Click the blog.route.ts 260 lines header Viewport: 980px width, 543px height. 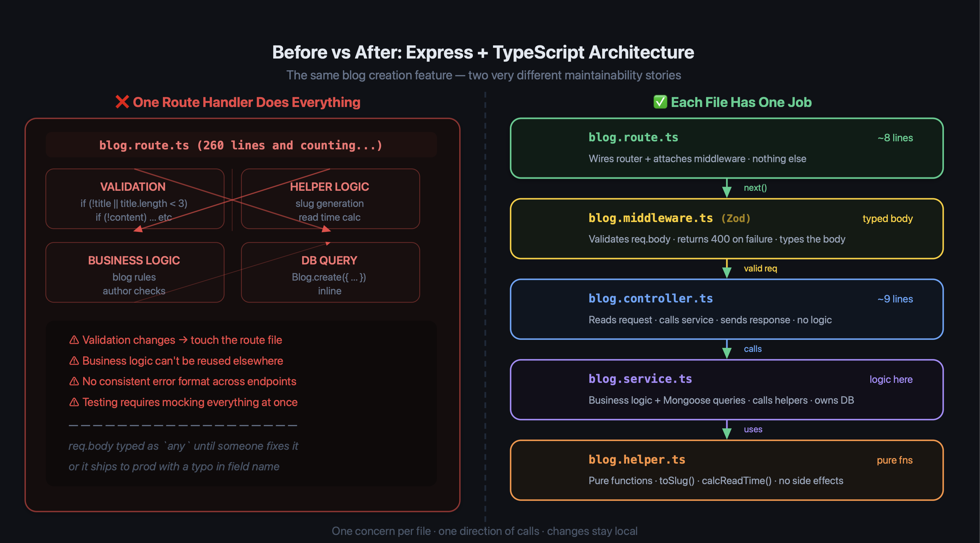point(241,145)
